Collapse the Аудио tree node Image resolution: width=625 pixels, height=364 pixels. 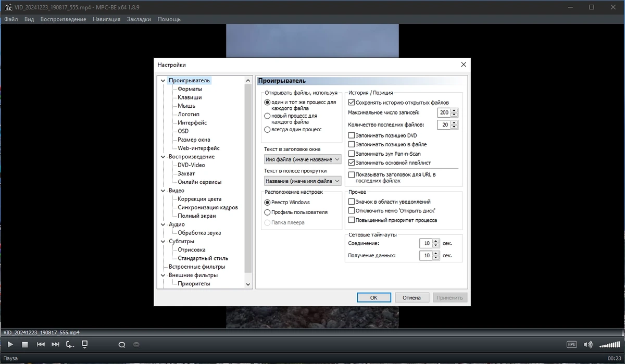click(x=163, y=224)
